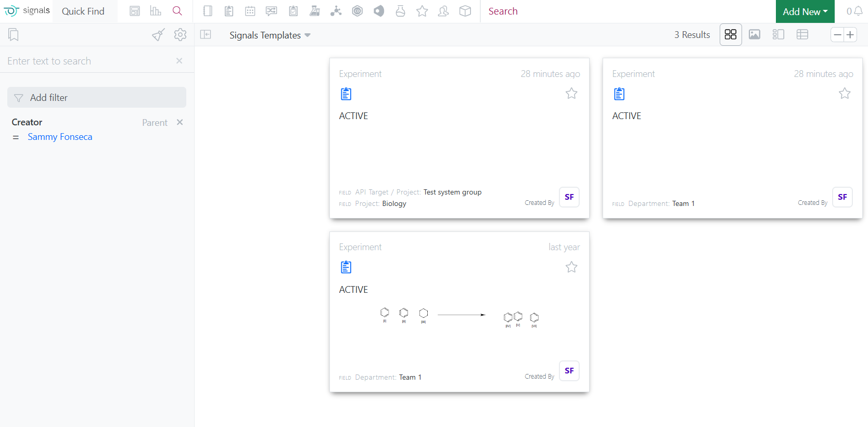Screen dimensions: 868x427
Task: Click the 3 Results count
Action: [692, 35]
